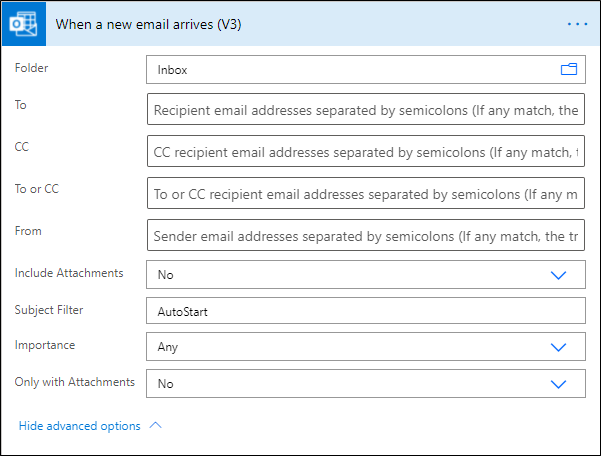Click the Include Attachments label

(x=69, y=273)
